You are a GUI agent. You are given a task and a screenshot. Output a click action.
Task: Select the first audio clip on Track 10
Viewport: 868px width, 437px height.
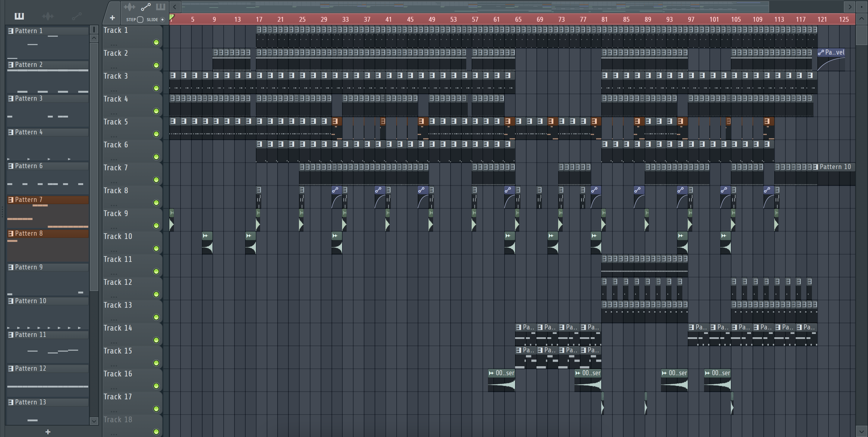207,243
